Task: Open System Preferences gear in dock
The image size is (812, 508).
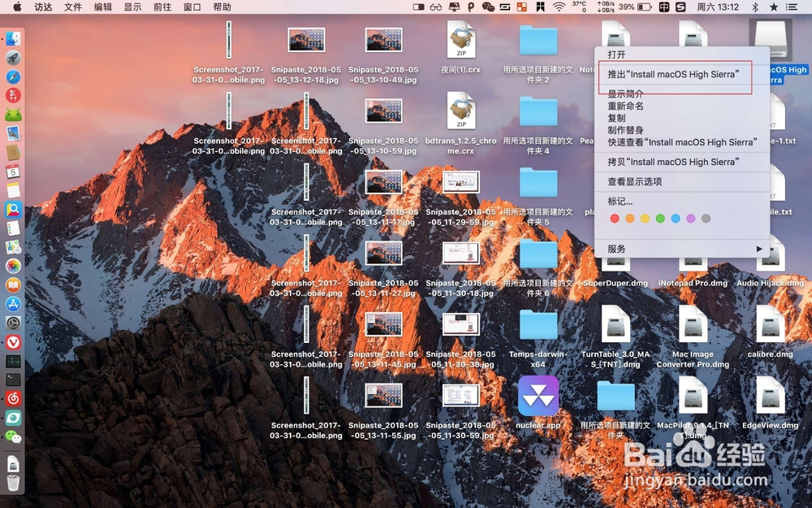Action: tap(14, 323)
